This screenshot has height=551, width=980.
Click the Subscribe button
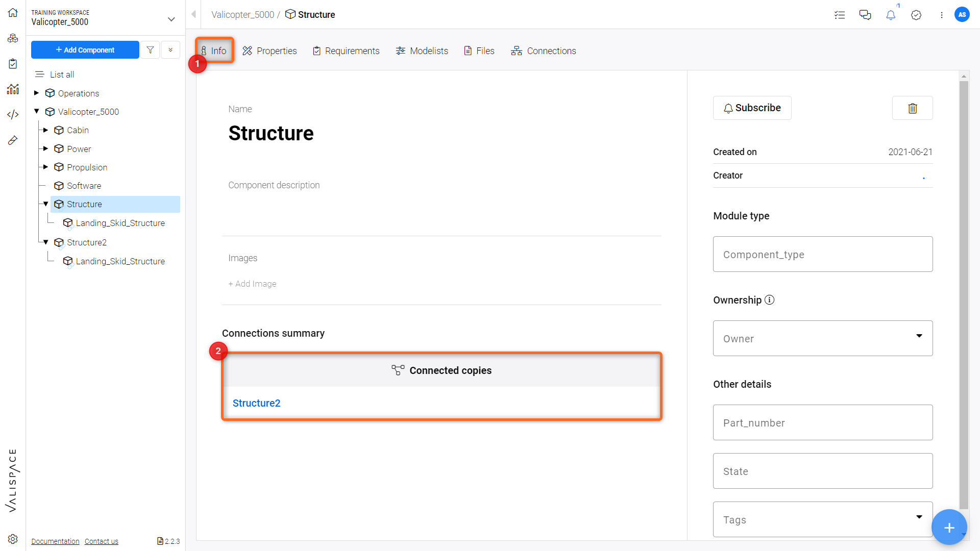(752, 108)
